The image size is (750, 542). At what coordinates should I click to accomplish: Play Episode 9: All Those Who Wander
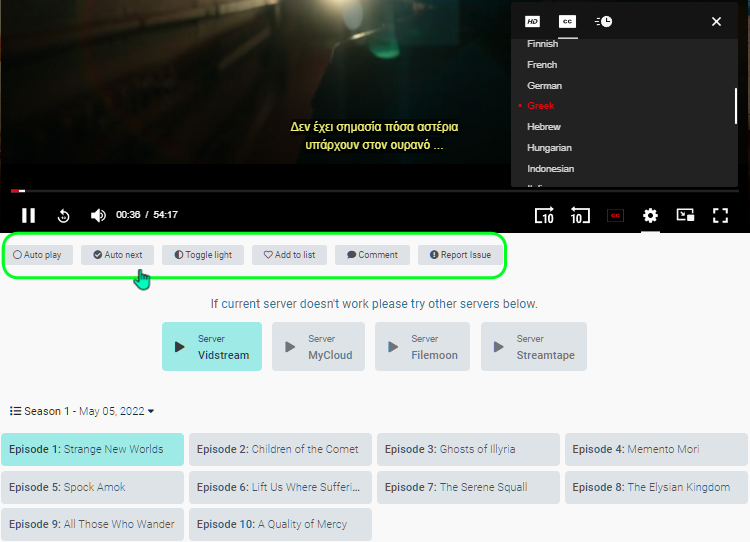[92, 524]
